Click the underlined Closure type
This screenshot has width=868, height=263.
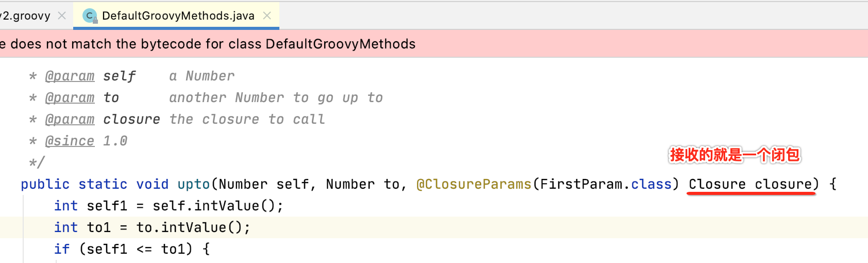(717, 184)
